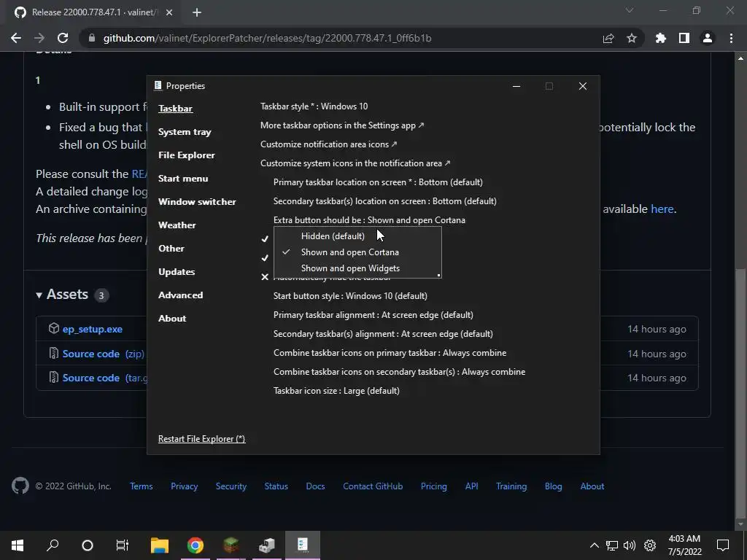Open the Weather section
Viewport: 747px width, 560px height.
pyautogui.click(x=177, y=225)
